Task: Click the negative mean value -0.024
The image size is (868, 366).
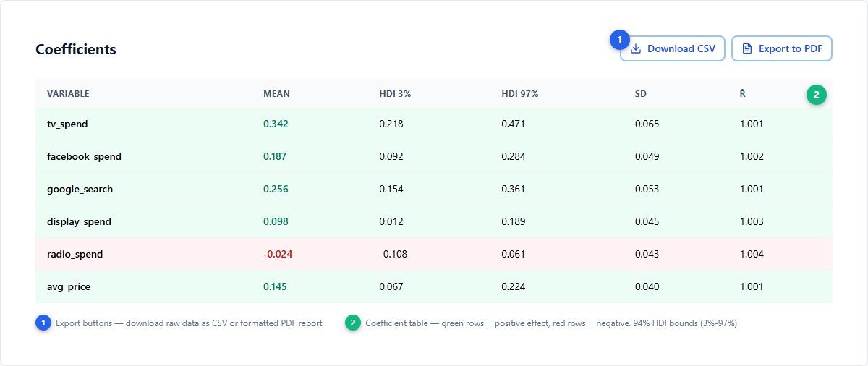Action: (x=278, y=254)
